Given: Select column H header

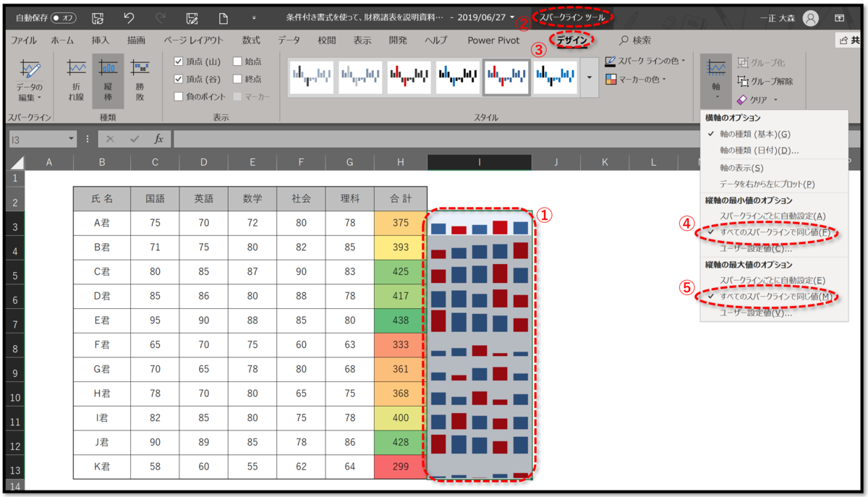Looking at the screenshot, I should (x=401, y=163).
